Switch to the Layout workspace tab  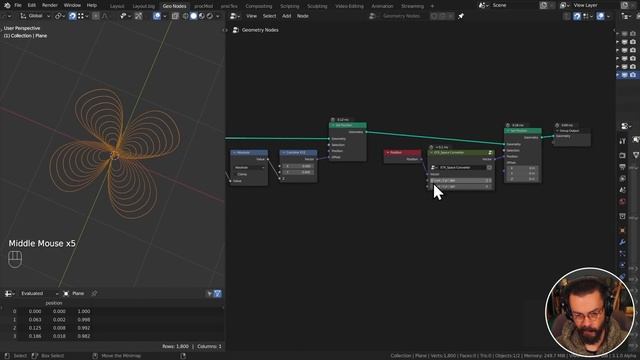[x=117, y=6]
